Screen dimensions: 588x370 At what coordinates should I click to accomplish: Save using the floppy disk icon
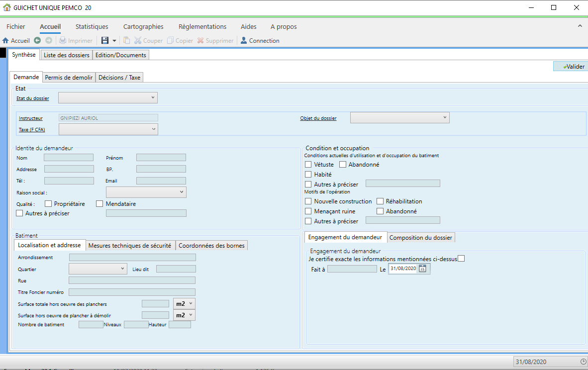pos(105,40)
